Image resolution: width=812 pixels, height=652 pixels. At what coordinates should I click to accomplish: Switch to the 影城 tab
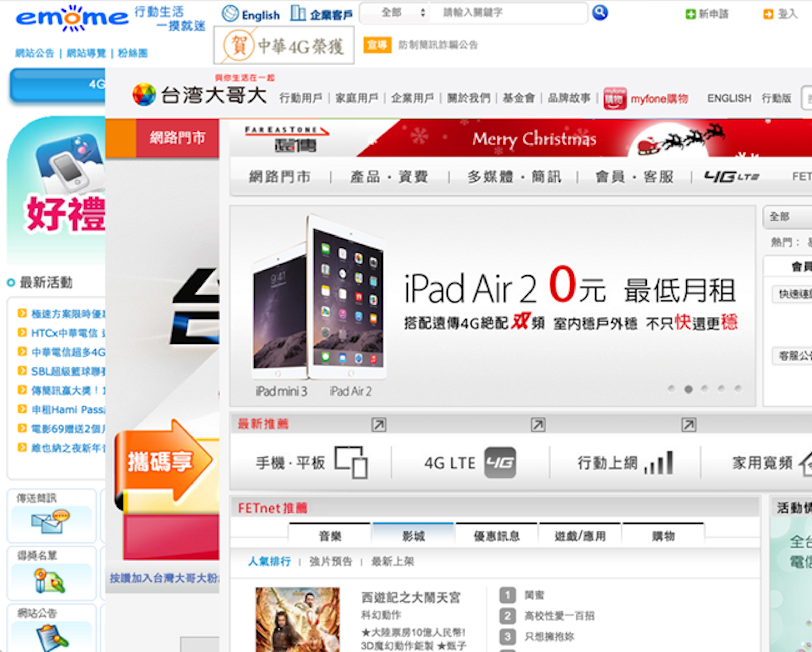tap(413, 535)
